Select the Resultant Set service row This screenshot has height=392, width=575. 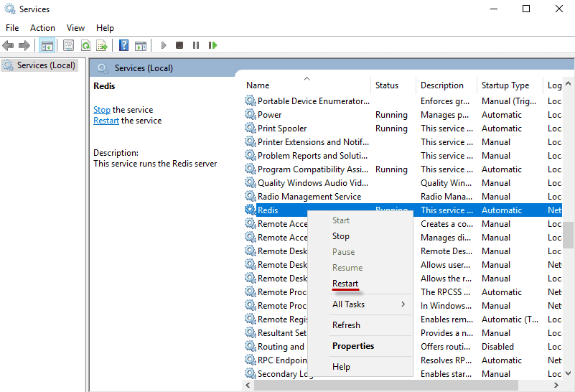(x=403, y=333)
